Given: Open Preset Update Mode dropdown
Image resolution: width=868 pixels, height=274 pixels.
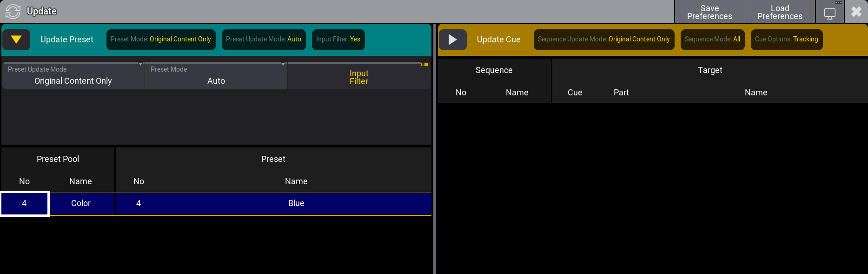Looking at the screenshot, I should pos(73,76).
